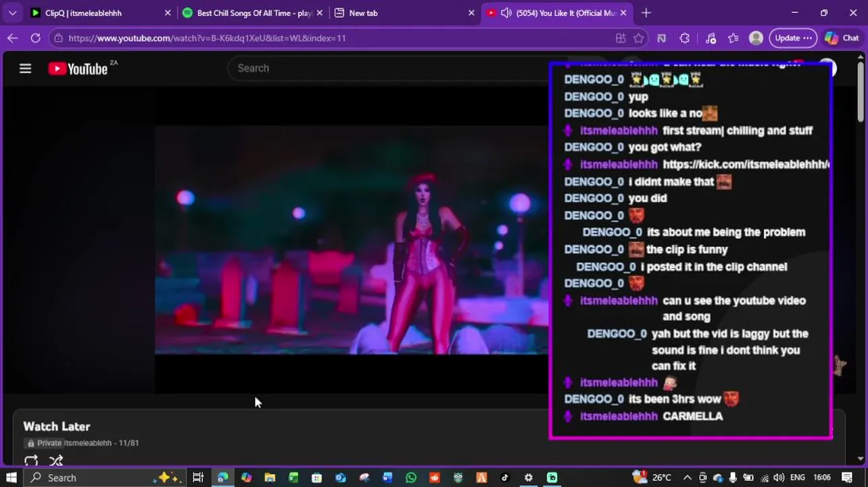Open the weather 26°C widget
Viewport: 868px width, 487px height.
coord(652,478)
